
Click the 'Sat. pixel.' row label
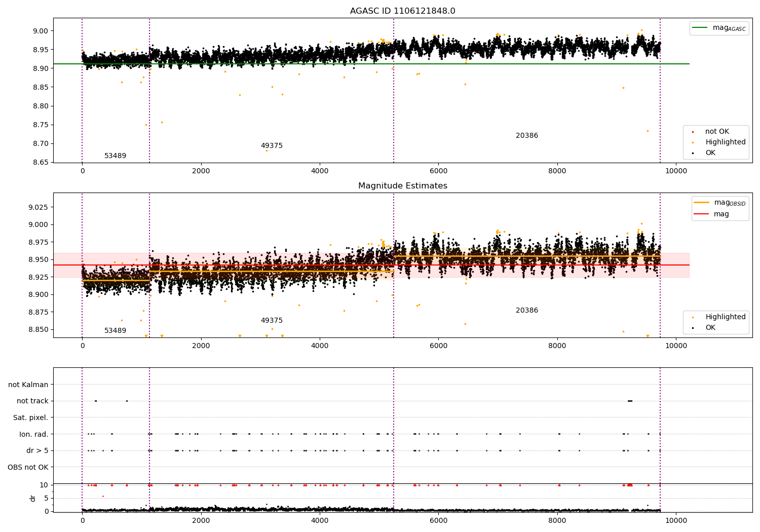(31, 418)
